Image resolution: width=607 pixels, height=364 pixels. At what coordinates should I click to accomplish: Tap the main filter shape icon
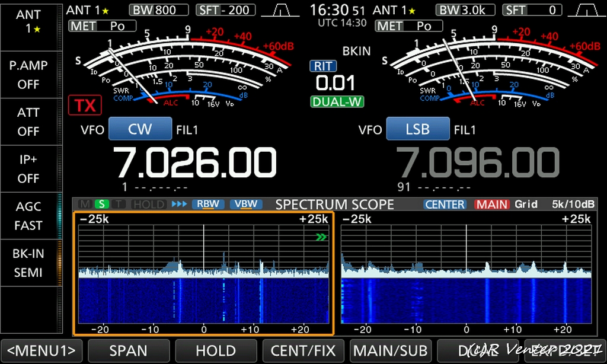[280, 11]
